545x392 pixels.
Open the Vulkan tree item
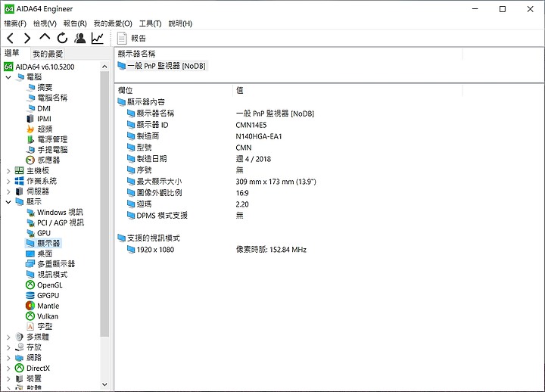48,316
